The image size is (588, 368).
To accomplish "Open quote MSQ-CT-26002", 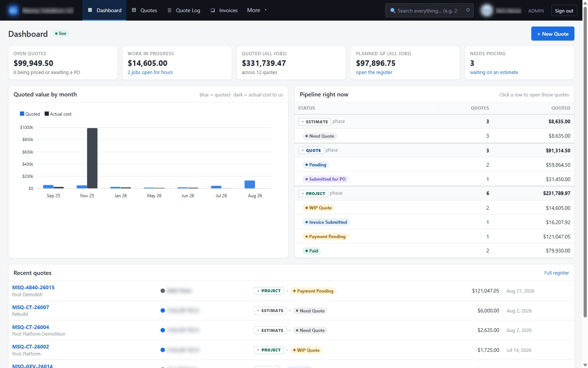I will tap(31, 347).
